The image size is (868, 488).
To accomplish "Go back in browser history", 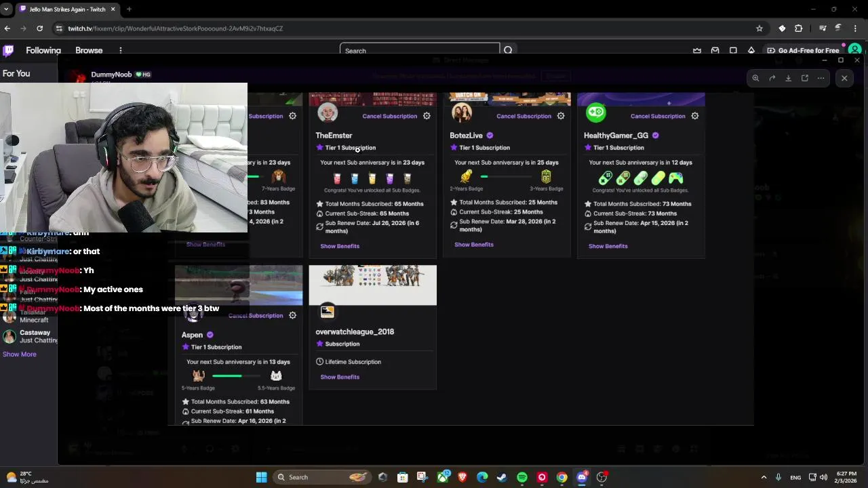I will [7, 28].
